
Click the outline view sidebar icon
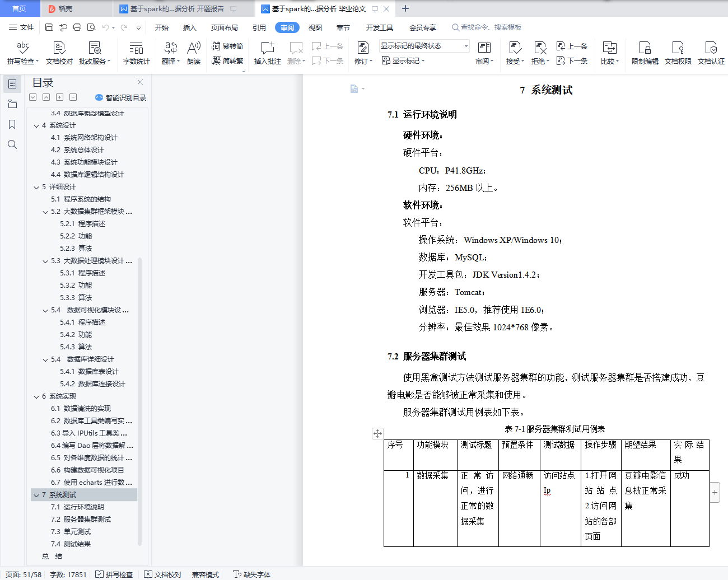tap(12, 84)
